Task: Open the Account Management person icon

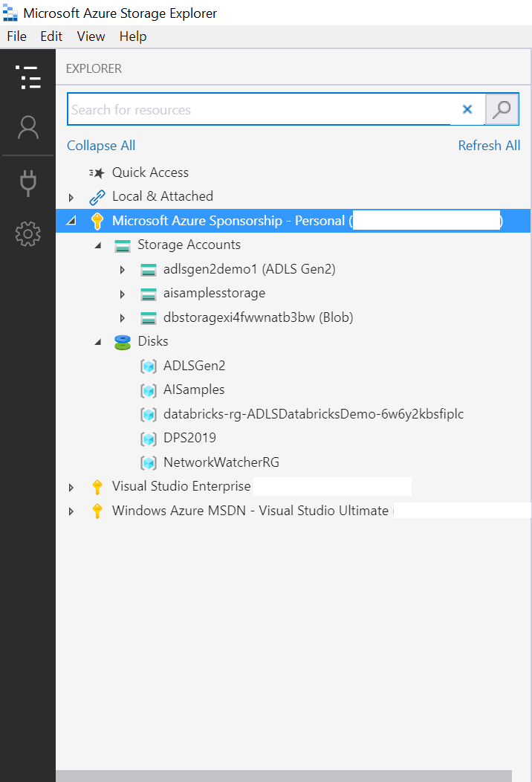Action: coord(28,128)
